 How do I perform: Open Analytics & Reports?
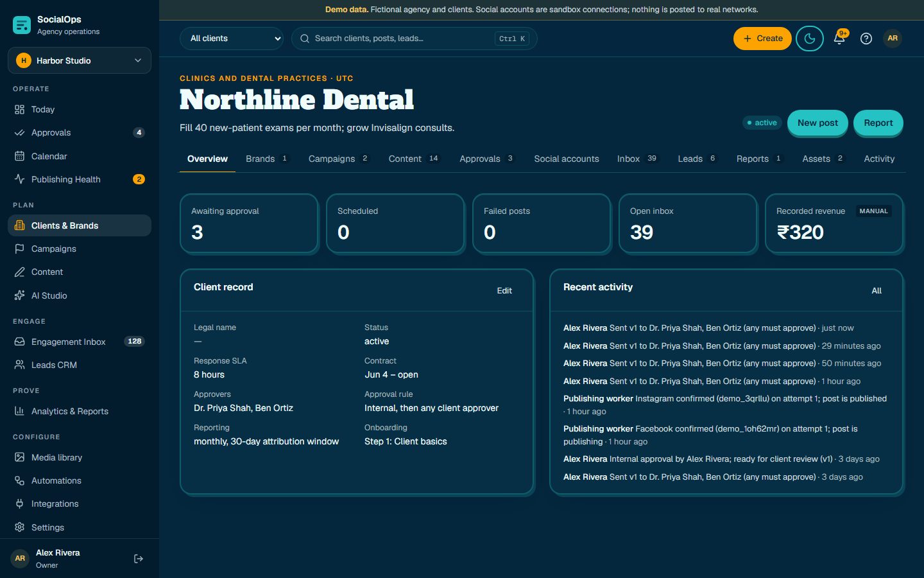[x=80, y=411]
